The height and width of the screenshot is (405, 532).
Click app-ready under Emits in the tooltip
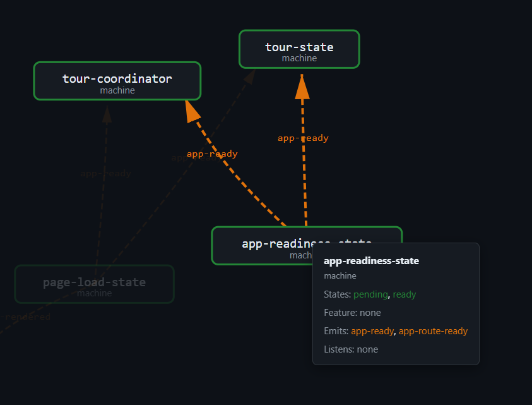click(371, 330)
